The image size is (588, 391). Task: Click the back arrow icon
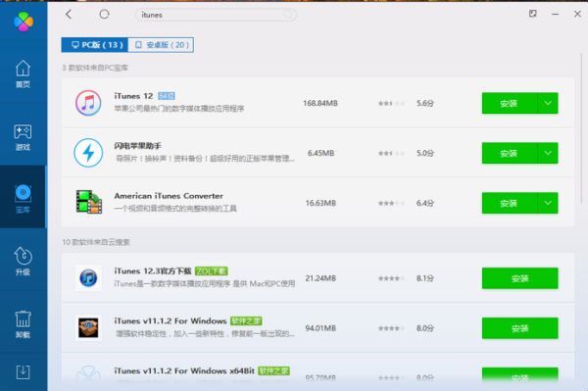[69, 15]
